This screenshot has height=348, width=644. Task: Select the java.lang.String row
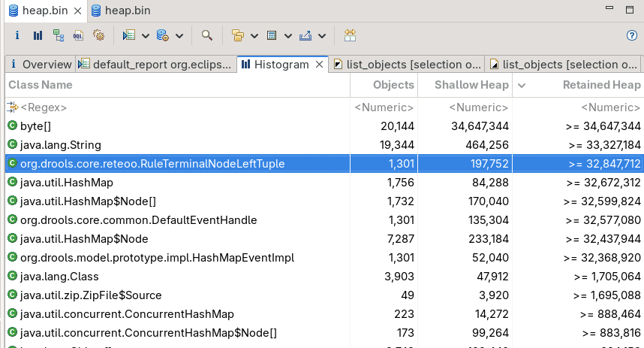click(324, 145)
